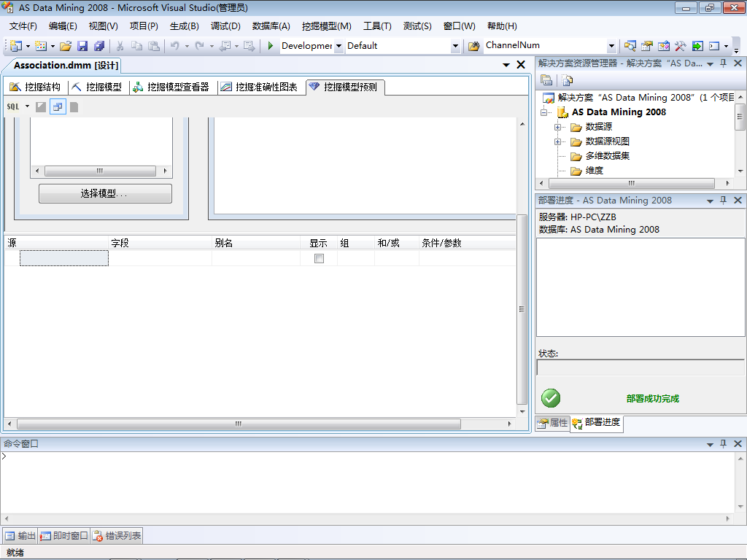This screenshot has height=560, width=747.
Task: Click into the 状态 text field
Action: click(640, 367)
